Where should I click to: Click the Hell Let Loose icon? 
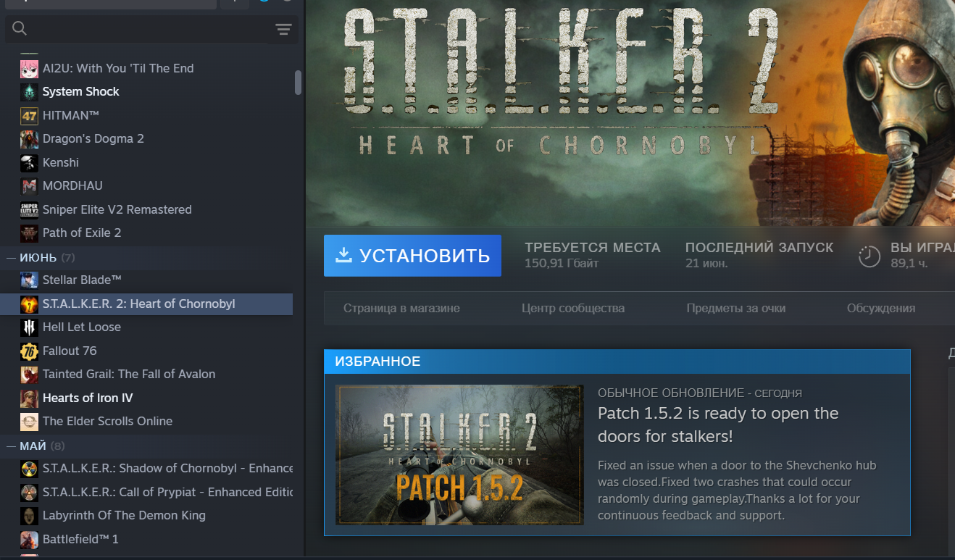coord(29,327)
